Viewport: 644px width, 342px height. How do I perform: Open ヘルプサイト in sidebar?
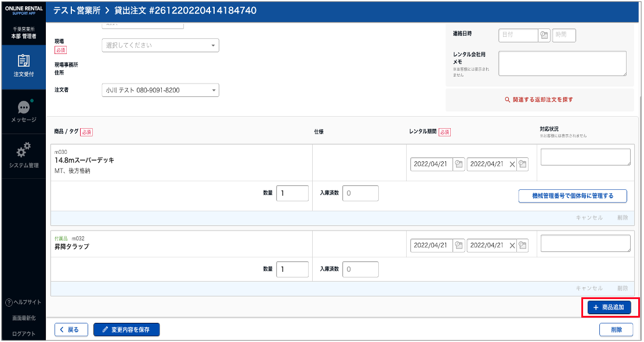coord(24,303)
